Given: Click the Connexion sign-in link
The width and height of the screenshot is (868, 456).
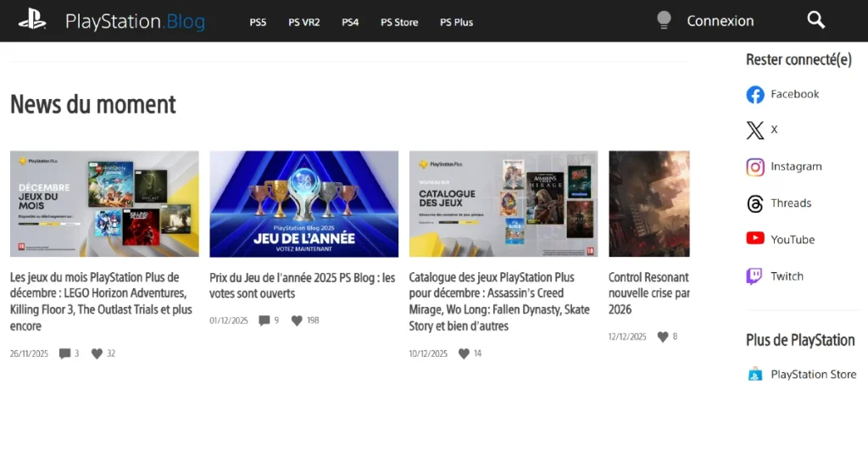Looking at the screenshot, I should 721,21.
